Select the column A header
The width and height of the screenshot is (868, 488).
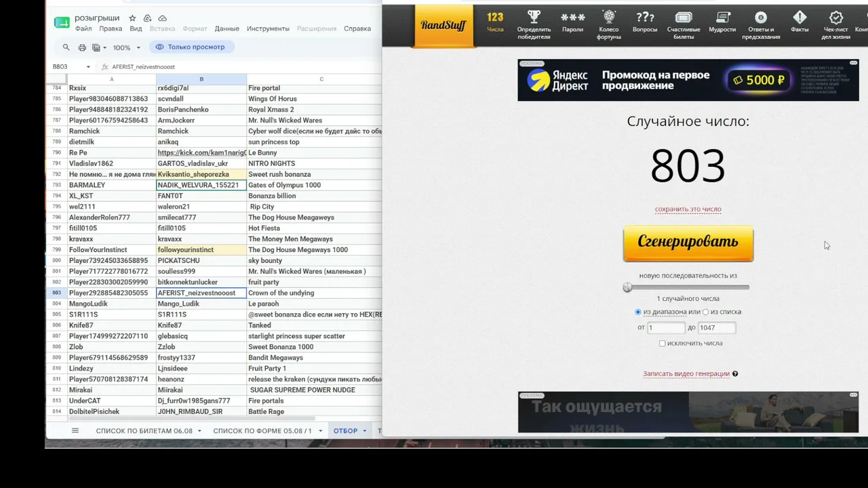[112, 79]
